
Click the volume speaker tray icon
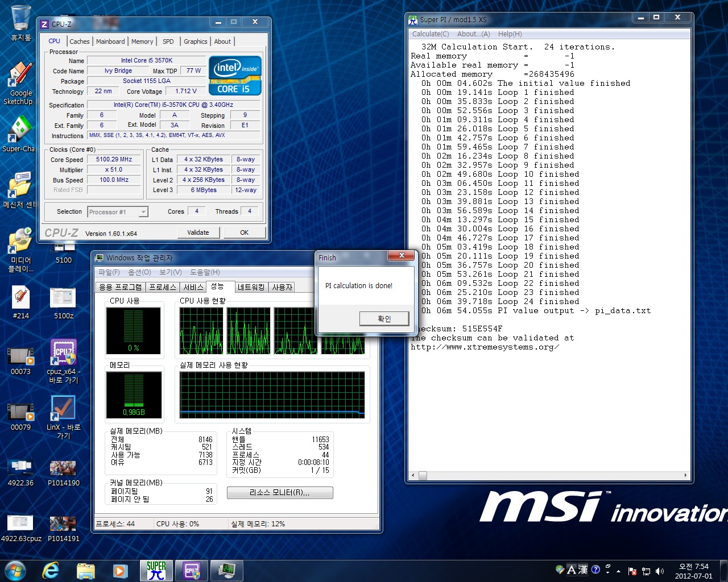660,571
